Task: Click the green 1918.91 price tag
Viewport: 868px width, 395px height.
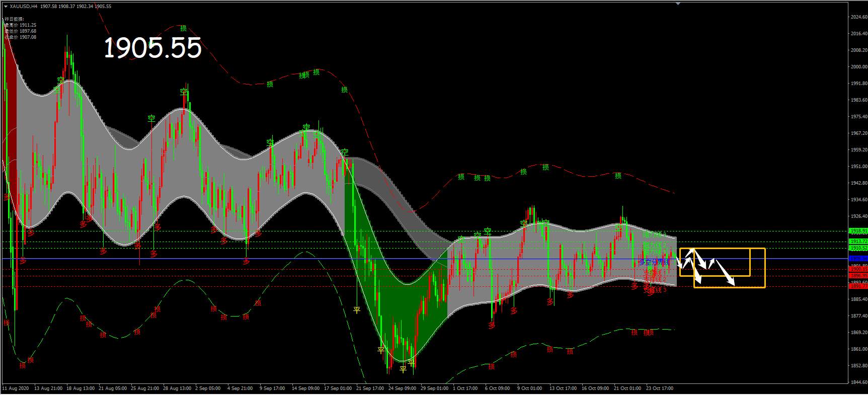Action: tap(858, 231)
